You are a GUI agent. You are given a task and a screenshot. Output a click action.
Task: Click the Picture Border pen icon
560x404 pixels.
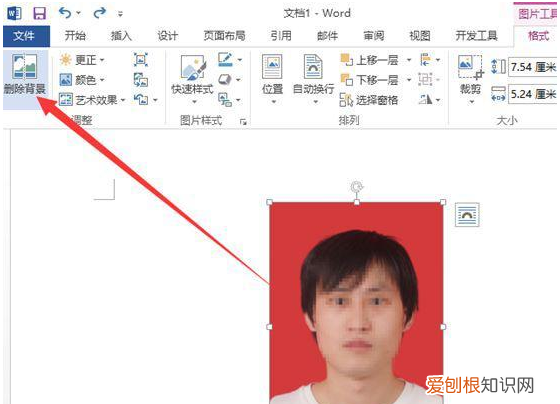[225, 60]
